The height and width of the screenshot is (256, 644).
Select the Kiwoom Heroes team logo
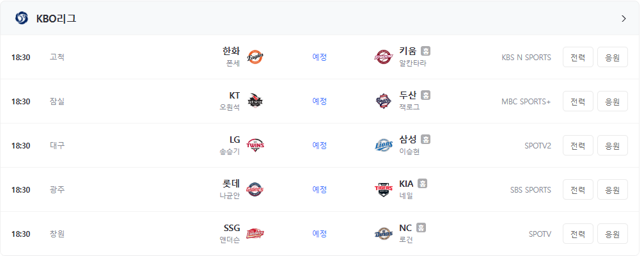pyautogui.click(x=384, y=57)
